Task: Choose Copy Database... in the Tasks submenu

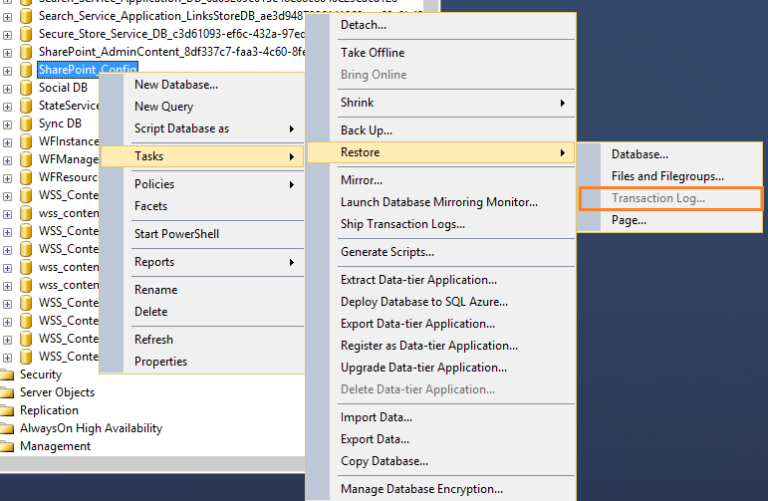Action: (441, 461)
